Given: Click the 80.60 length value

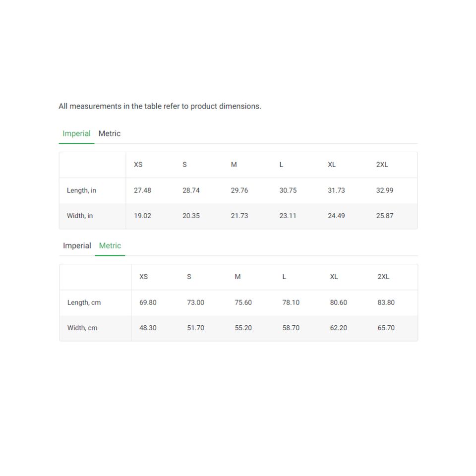Looking at the screenshot, I should [x=339, y=302].
